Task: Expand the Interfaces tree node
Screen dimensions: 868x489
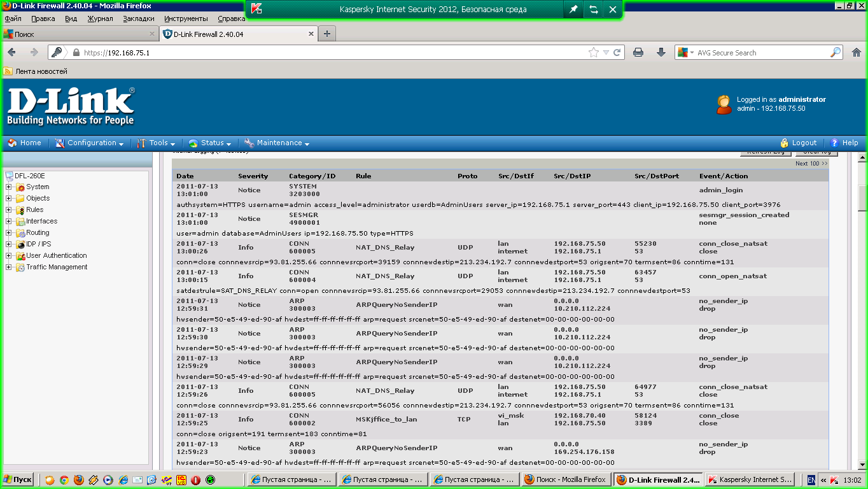Action: 9,222
